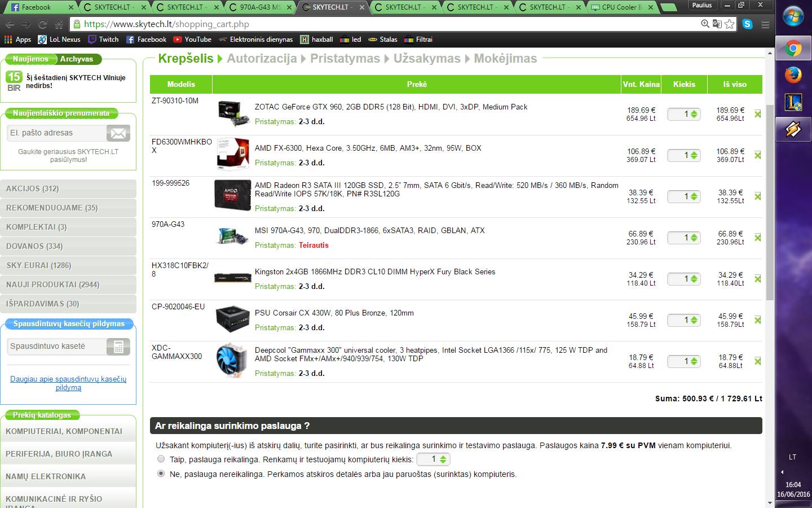The width and height of the screenshot is (812, 508).
Task: Remove PSU Corsair CX 430W from cart
Action: point(758,320)
